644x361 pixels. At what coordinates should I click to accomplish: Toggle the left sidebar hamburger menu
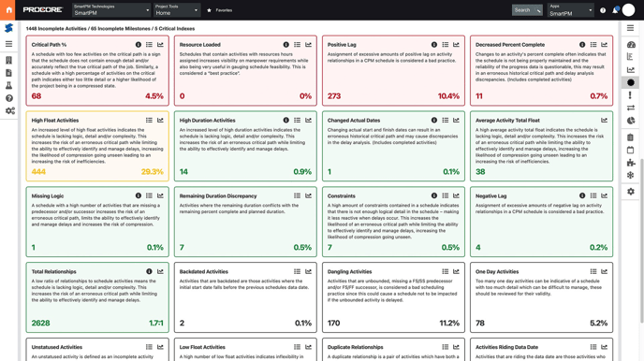pos(8,44)
